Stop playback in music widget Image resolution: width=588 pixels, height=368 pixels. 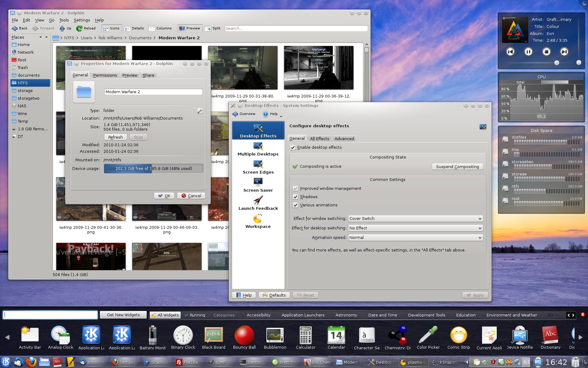pyautogui.click(x=546, y=52)
